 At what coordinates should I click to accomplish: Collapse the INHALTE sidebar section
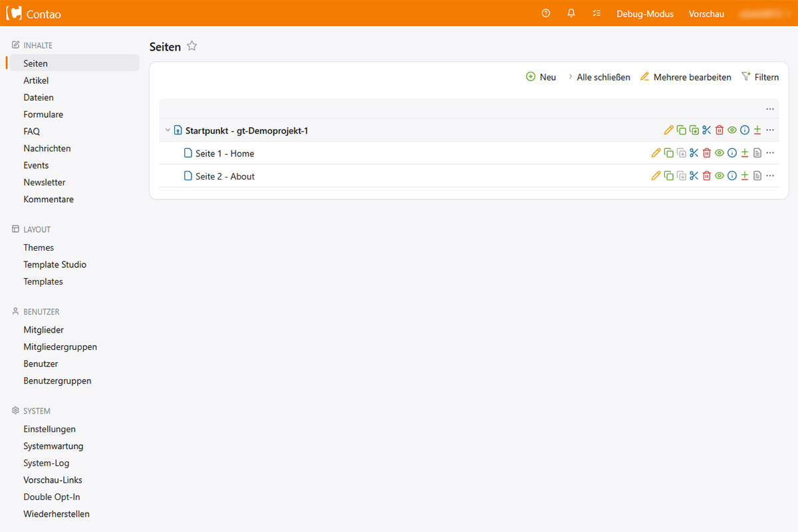(x=33, y=45)
